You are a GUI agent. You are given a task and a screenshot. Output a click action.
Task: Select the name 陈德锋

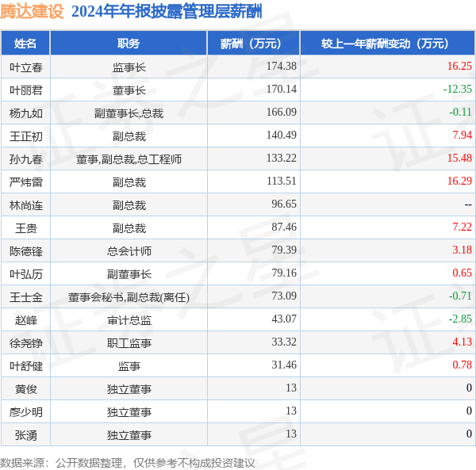(26, 251)
